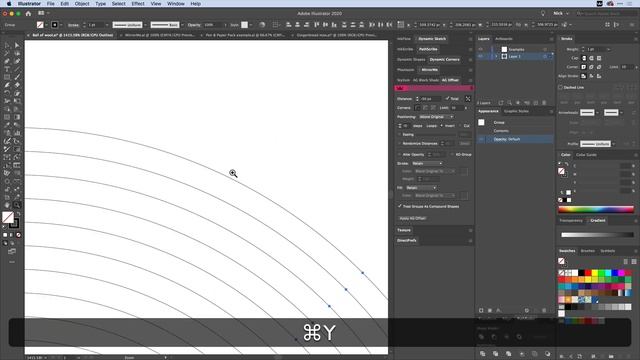Open the Effect menu
640x360 pixels.
[138, 4]
